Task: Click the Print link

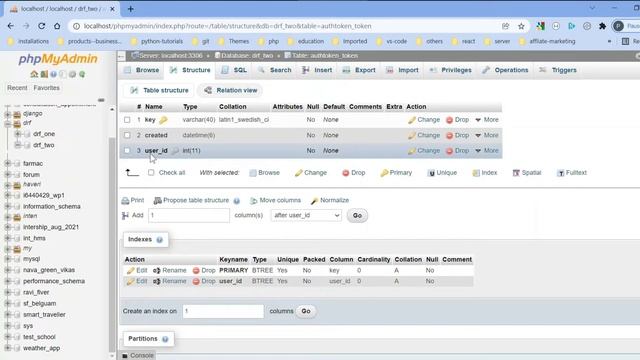Action: tap(133, 200)
